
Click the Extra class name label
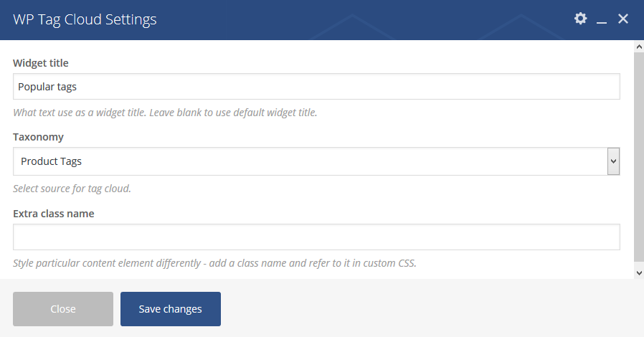[x=53, y=214]
